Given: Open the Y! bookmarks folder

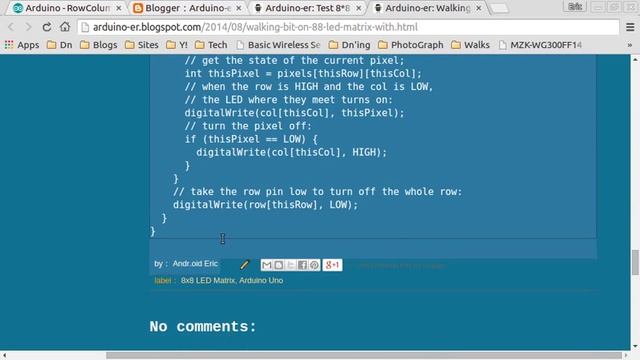Looking at the screenshot, I should pos(177,45).
